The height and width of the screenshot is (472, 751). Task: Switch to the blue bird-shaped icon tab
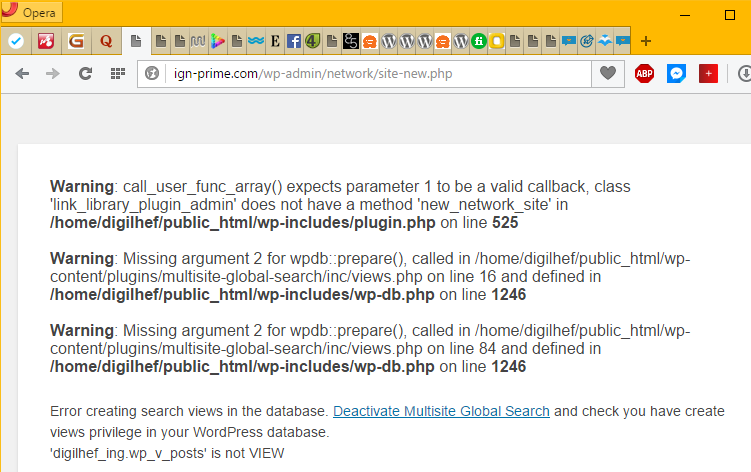click(x=605, y=41)
